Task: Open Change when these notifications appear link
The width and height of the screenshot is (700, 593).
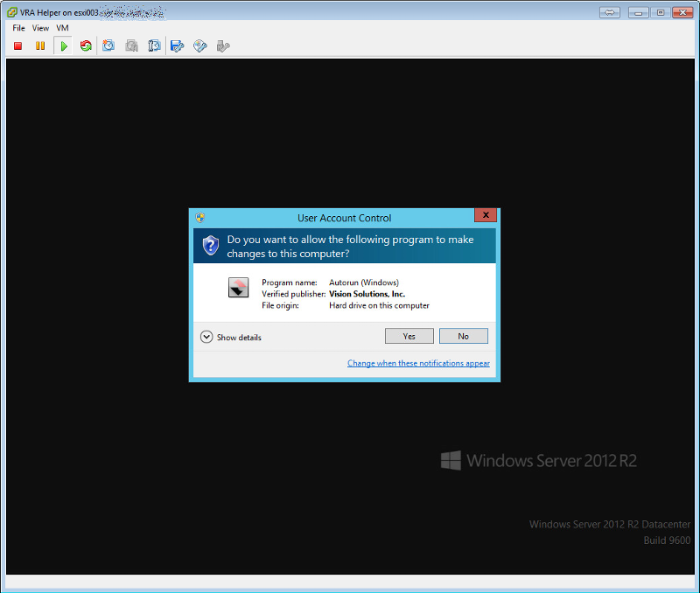Action: point(418,363)
